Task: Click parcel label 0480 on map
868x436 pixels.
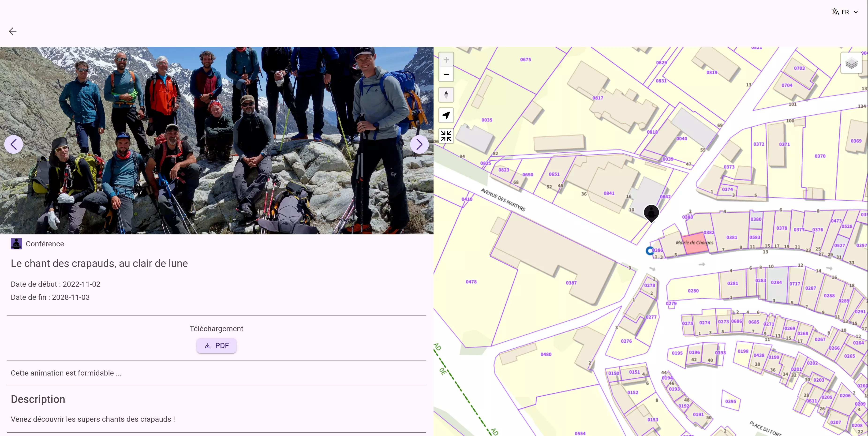Action: coord(546,354)
